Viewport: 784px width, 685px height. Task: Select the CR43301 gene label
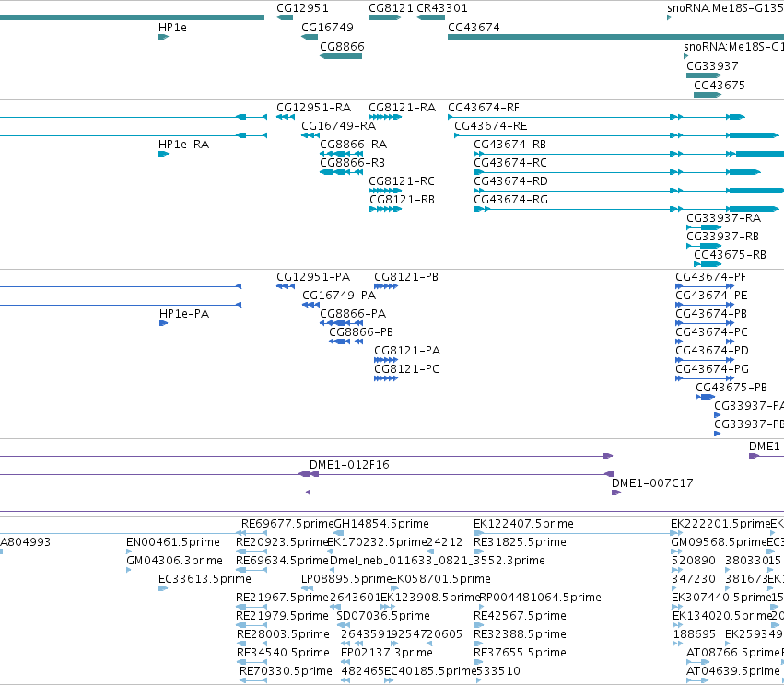pos(442,8)
